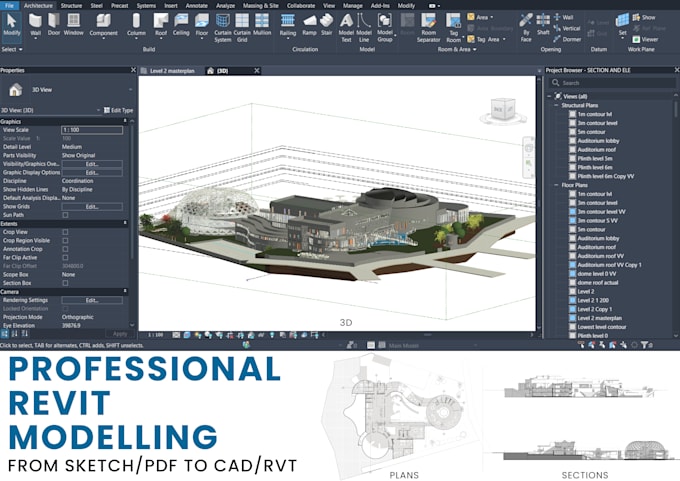This screenshot has width=680, height=481.
Task: Select the Model Text tool
Action: pos(346,28)
